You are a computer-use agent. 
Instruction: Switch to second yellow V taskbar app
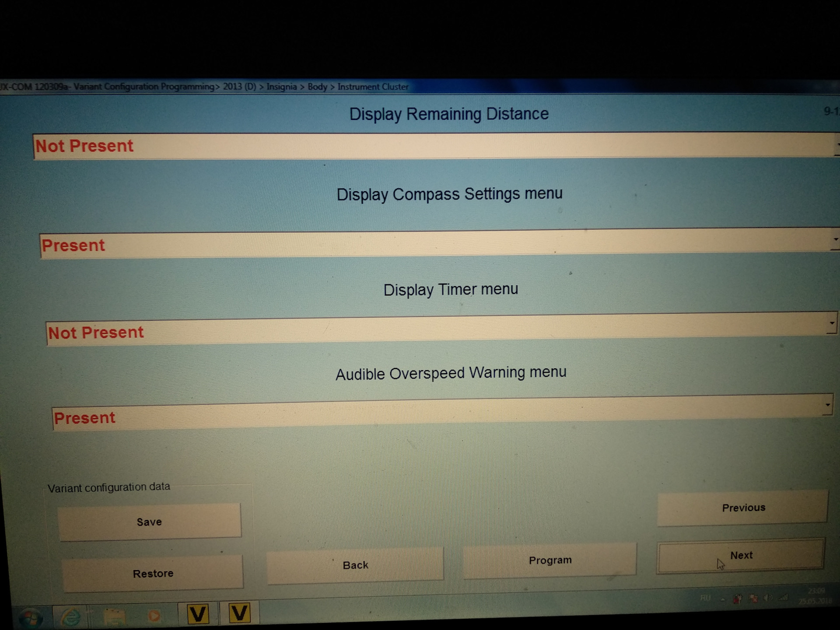[239, 612]
